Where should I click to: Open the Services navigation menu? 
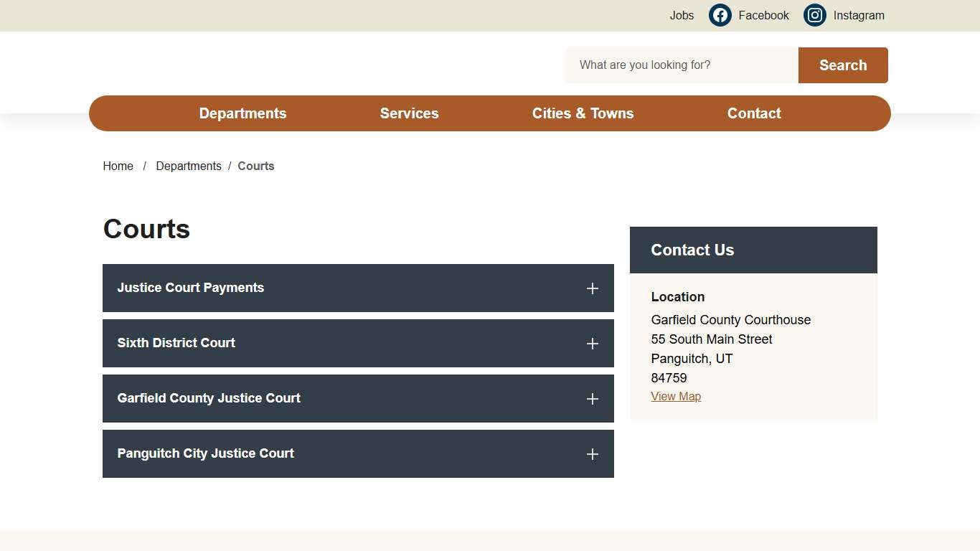pyautogui.click(x=409, y=113)
